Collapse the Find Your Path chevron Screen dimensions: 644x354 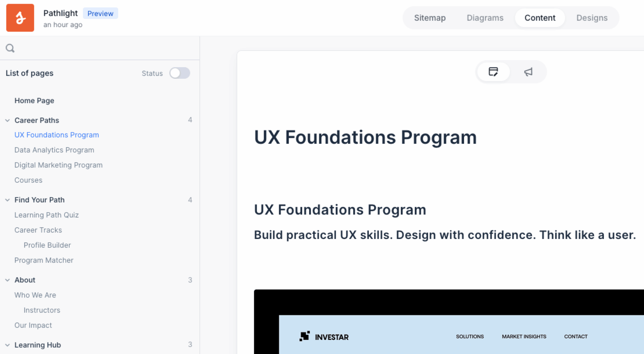tap(8, 200)
